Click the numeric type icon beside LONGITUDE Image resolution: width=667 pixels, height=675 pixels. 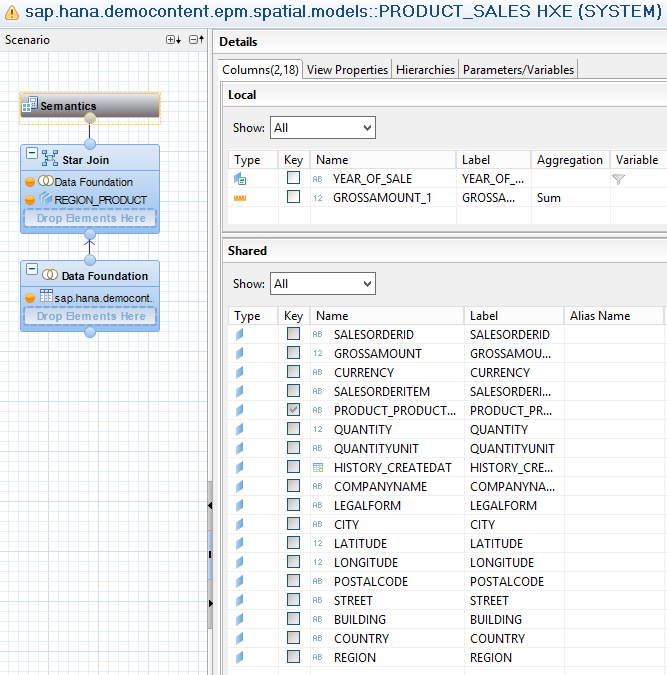point(318,562)
